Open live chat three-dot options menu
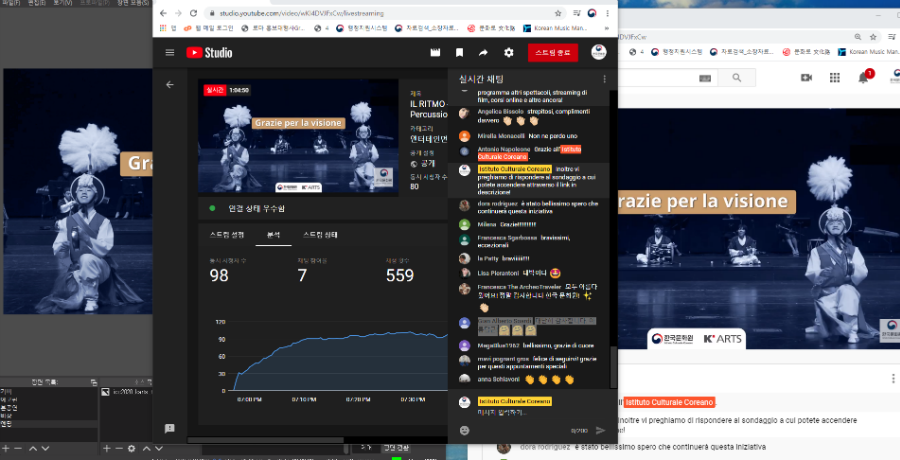The height and width of the screenshot is (460, 900). [x=604, y=79]
